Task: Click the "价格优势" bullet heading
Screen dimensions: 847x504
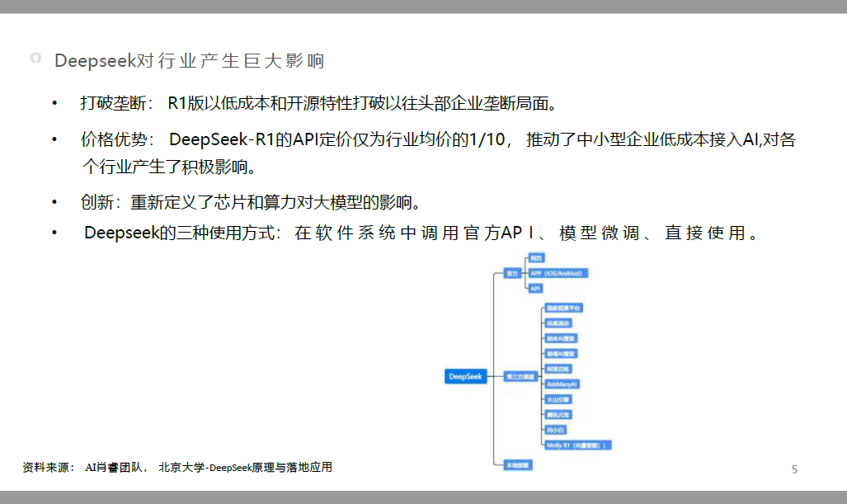Action: pyautogui.click(x=117, y=139)
